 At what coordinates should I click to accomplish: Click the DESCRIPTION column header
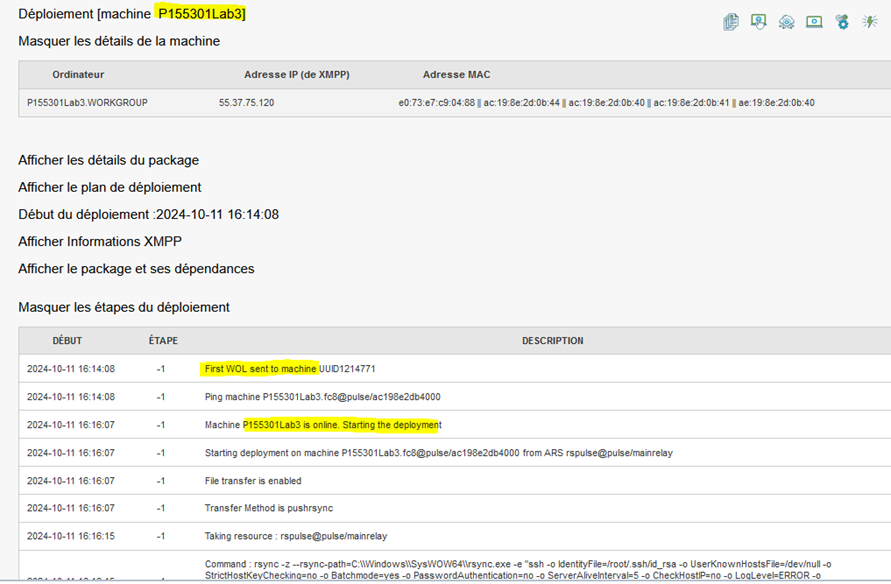[x=552, y=341]
